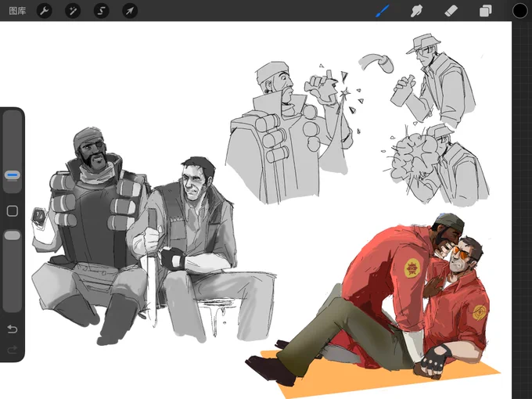Click the brush size slider handle
This screenshot has width=532, height=399.
13,175
